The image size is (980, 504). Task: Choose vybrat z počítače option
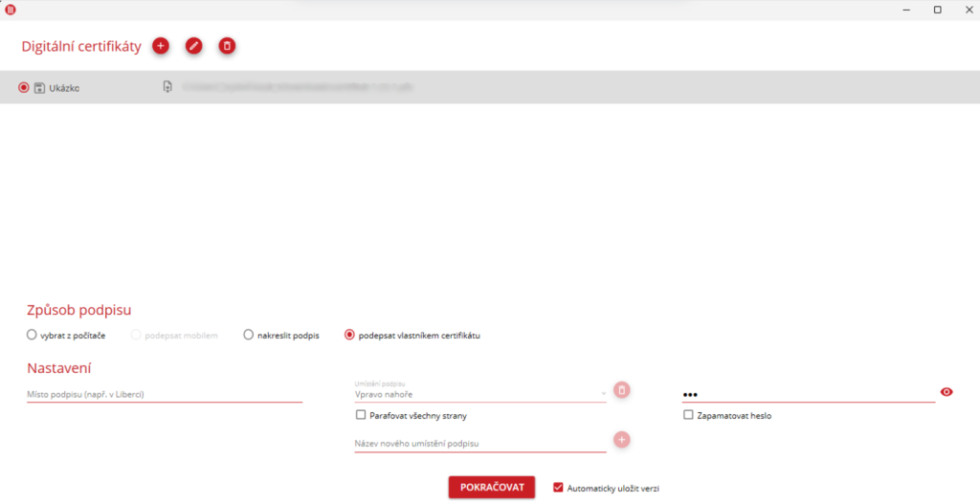33,336
